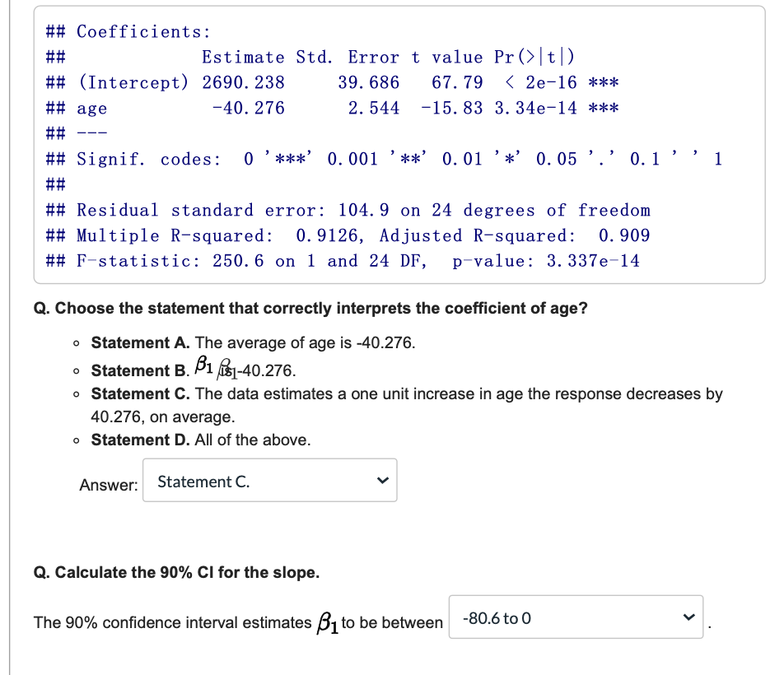This screenshot has height=675, width=784.
Task: Choose the Statement C radio option
Action: click(75, 394)
